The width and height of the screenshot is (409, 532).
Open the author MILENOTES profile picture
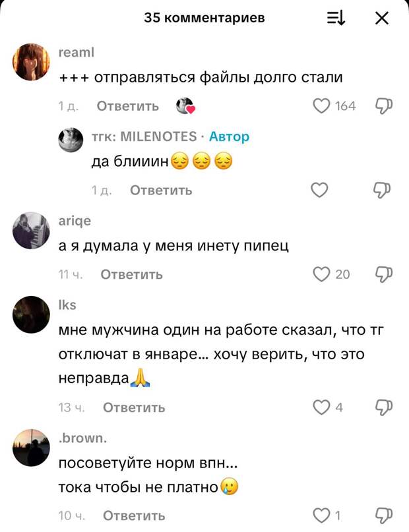click(x=71, y=140)
